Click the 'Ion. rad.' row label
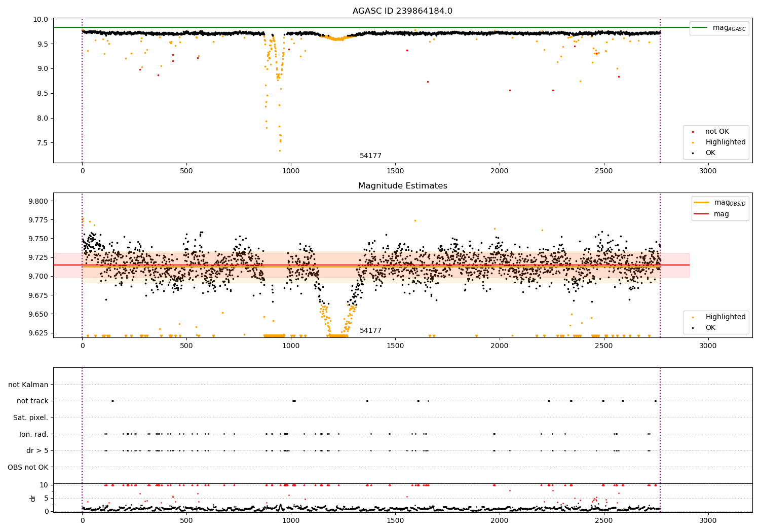The image size is (760, 532). coord(34,434)
